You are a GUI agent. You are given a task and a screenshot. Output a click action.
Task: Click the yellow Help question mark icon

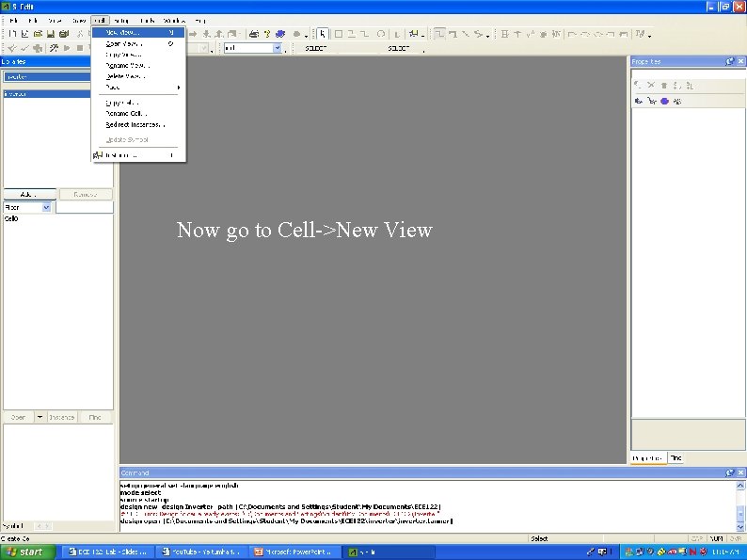point(267,34)
